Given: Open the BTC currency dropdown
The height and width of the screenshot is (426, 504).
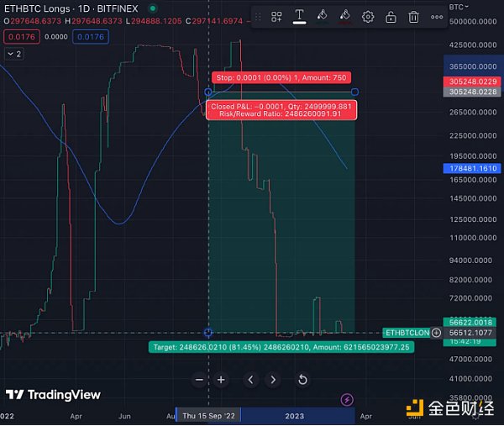Looking at the screenshot, I should coord(459,6).
